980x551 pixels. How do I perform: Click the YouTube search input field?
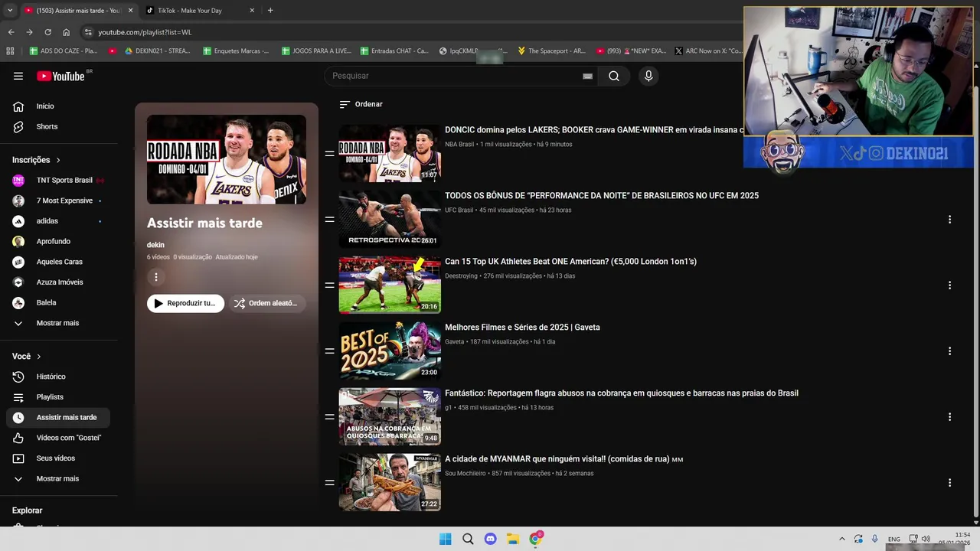pyautogui.click(x=456, y=76)
